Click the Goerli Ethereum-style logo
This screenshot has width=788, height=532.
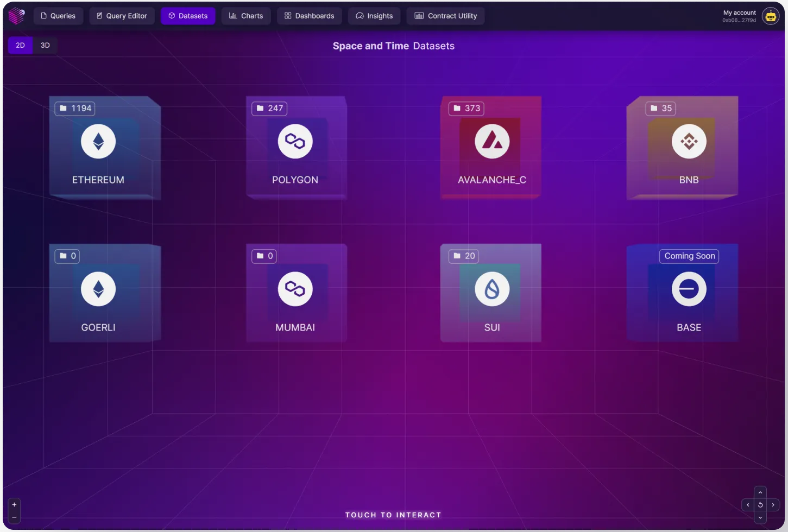pyautogui.click(x=98, y=289)
